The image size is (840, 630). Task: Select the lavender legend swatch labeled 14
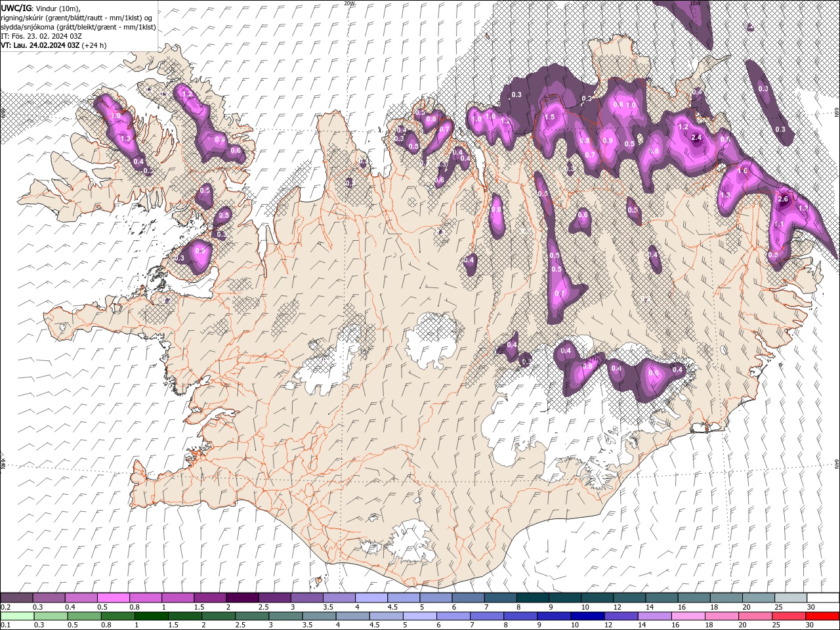tap(654, 616)
